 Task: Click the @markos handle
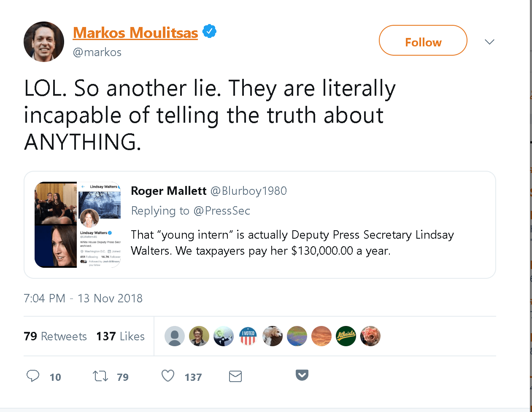(97, 52)
